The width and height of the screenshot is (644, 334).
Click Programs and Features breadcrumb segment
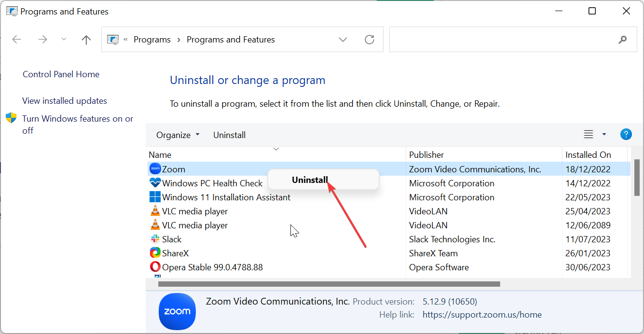click(231, 40)
